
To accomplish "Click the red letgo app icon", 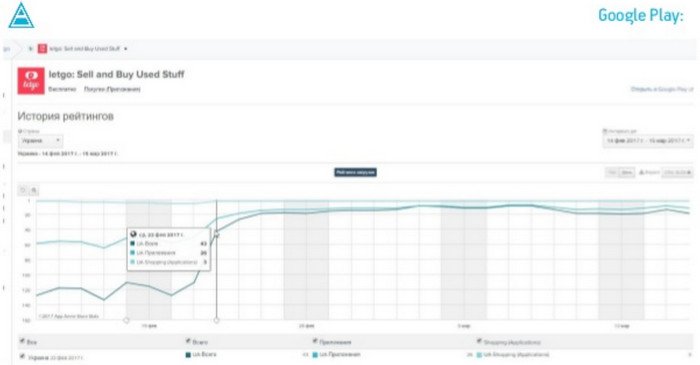I will pyautogui.click(x=31, y=81).
